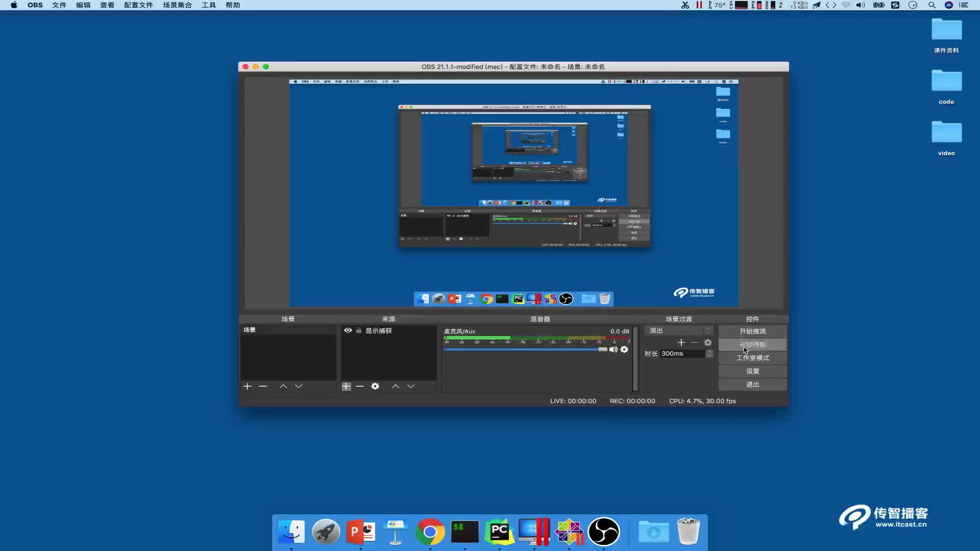Screen dimensions: 980x551
Task: Click 退出 to quit OBS
Action: pos(752,384)
